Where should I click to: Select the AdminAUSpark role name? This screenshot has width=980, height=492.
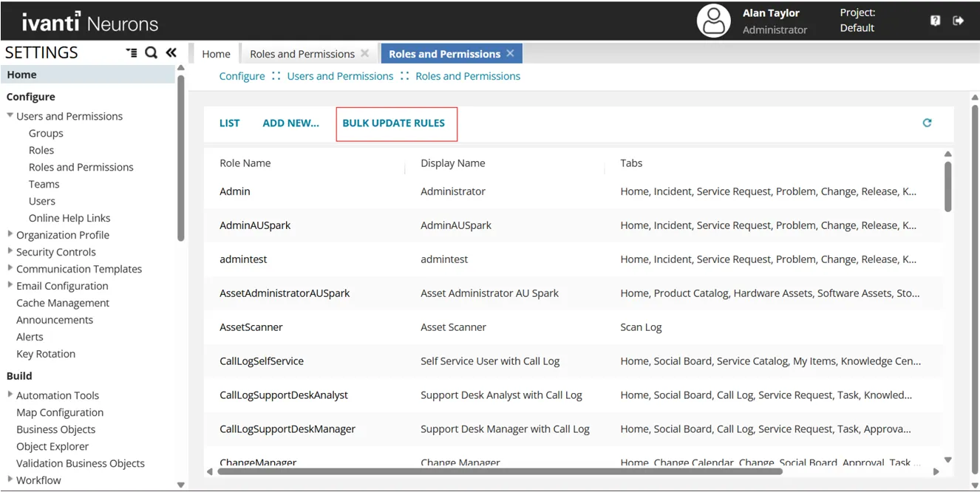pyautogui.click(x=255, y=225)
